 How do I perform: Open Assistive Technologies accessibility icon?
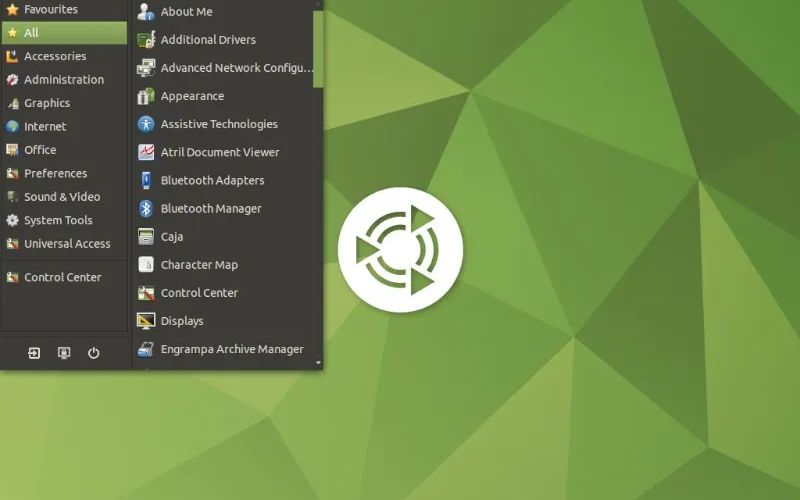[146, 124]
